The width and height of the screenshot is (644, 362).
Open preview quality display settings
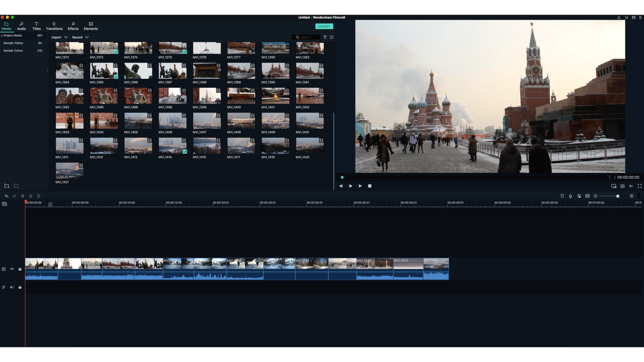(x=614, y=186)
